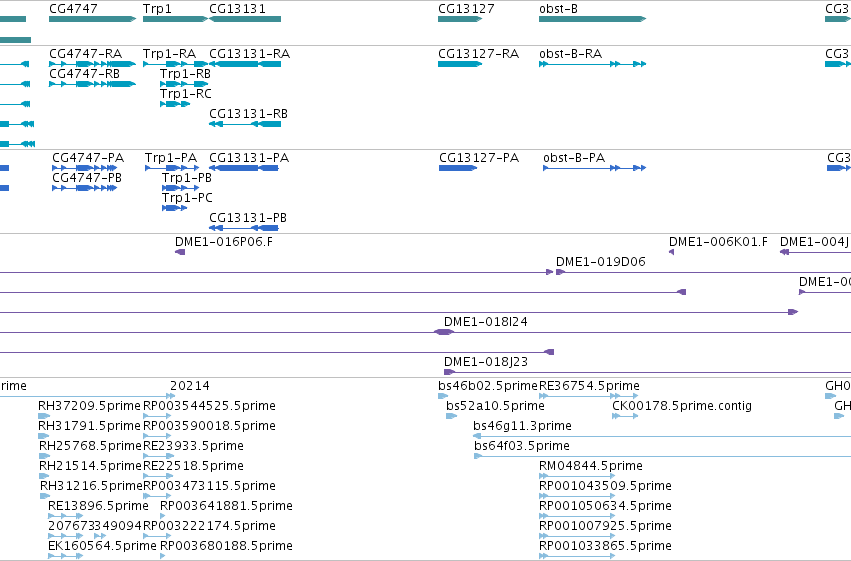This screenshot has height=561, width=851.
Task: Select EST RE23933.5prime
Action: pyautogui.click(x=158, y=456)
